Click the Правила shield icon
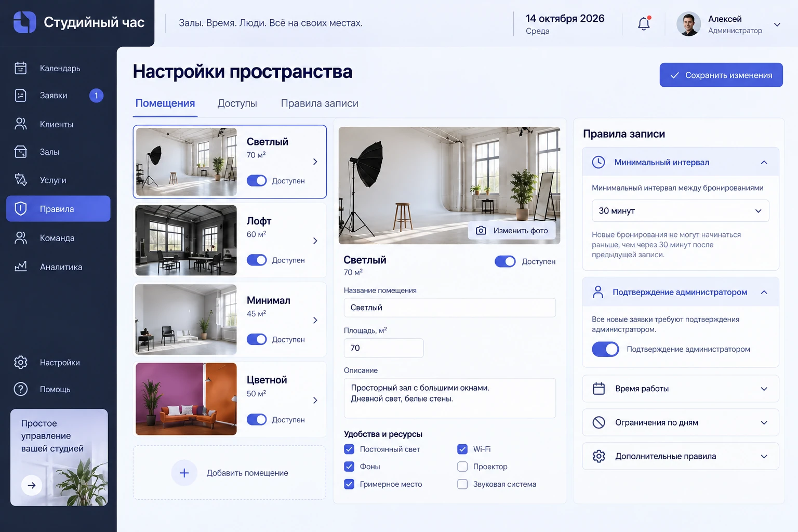This screenshot has width=798, height=532. coord(21,209)
